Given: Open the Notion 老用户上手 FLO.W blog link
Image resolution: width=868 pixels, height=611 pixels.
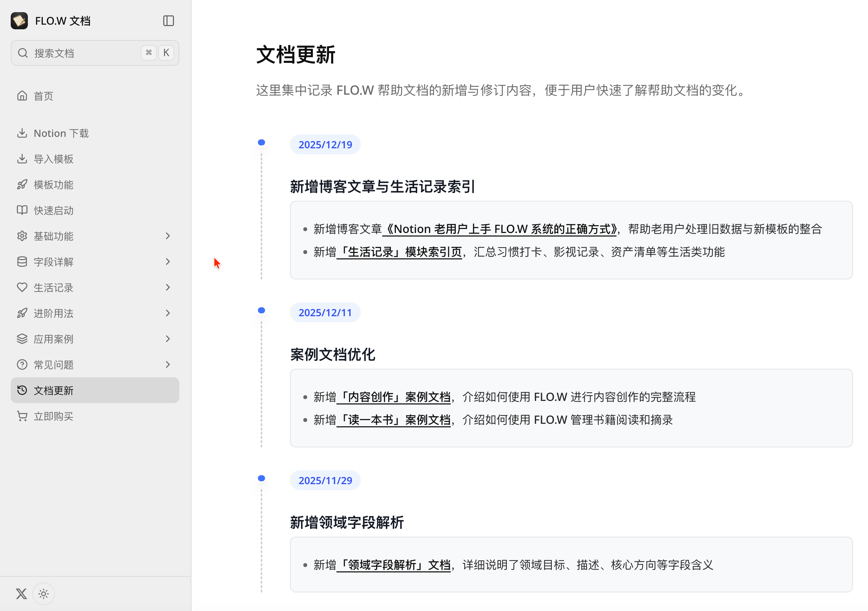Looking at the screenshot, I should pos(500,229).
